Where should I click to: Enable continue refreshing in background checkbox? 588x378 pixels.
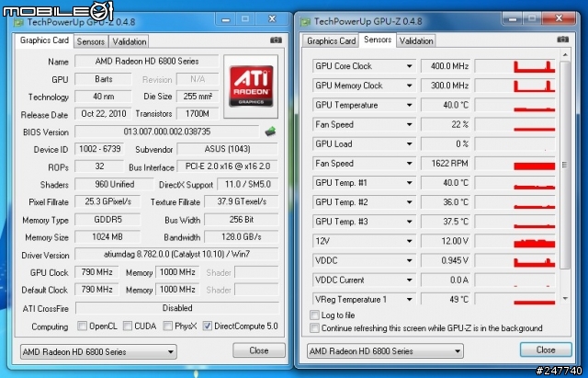pos(314,328)
